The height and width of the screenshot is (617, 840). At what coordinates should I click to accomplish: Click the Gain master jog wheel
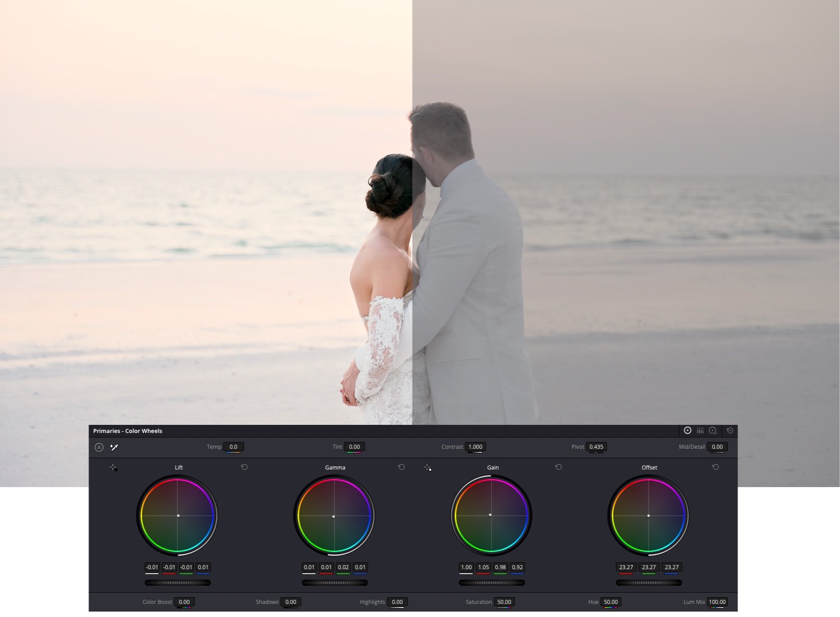tap(492, 583)
